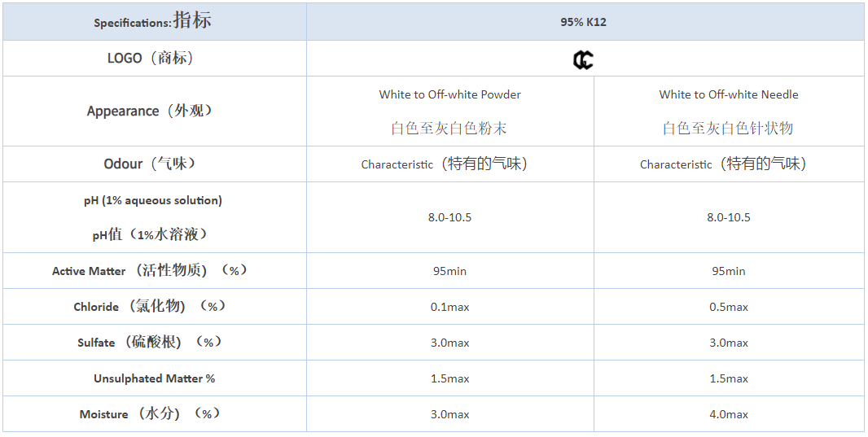Click the Appearance row label
Viewport: 868px width, 437px height.
[155, 111]
